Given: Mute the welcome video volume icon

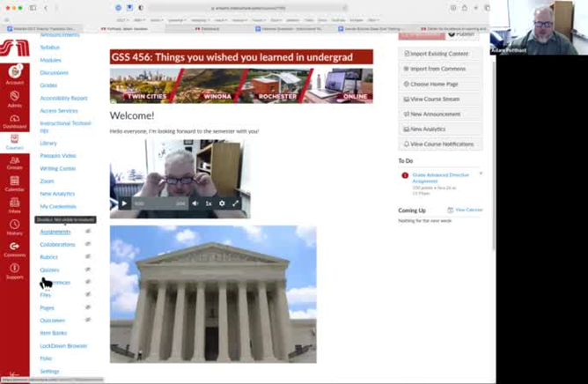Looking at the screenshot, I should point(195,203).
